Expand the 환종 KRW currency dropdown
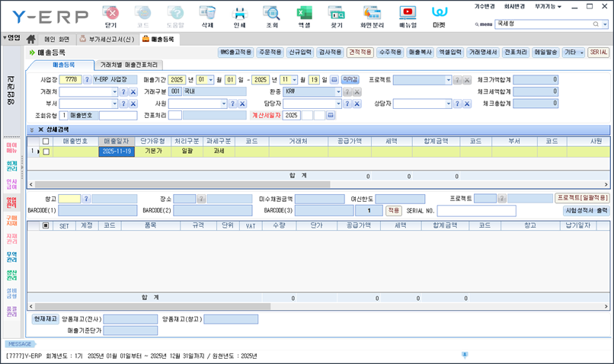 (336, 91)
